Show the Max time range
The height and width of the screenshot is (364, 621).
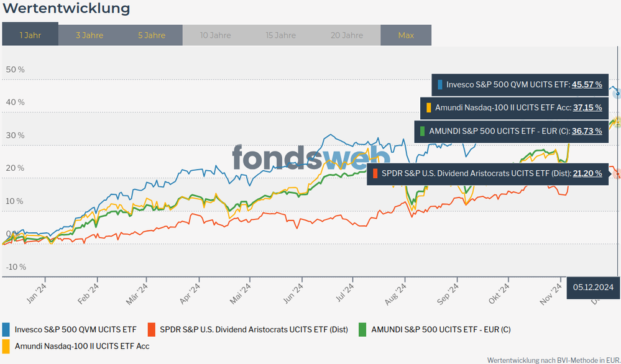(406, 35)
